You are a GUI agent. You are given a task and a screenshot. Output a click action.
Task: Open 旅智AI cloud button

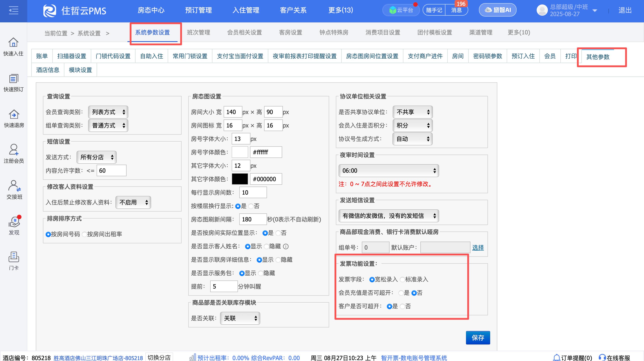pos(498,10)
